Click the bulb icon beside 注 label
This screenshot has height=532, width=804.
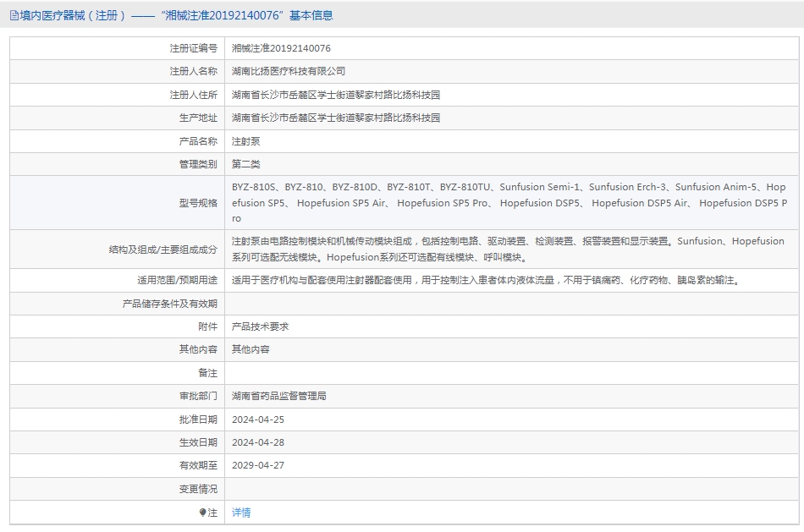point(202,512)
